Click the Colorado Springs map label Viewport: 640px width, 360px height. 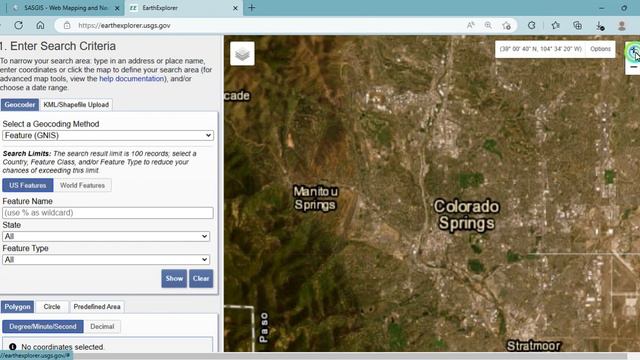467,215
